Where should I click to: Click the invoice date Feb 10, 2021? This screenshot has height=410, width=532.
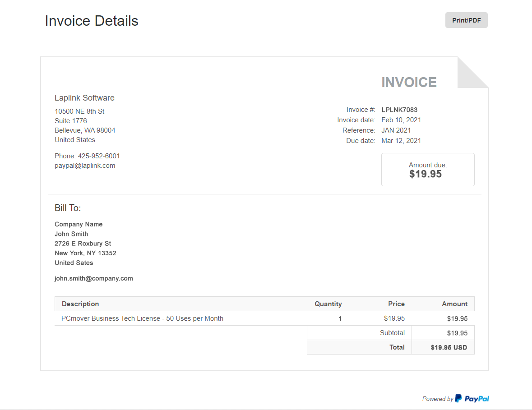click(x=401, y=120)
